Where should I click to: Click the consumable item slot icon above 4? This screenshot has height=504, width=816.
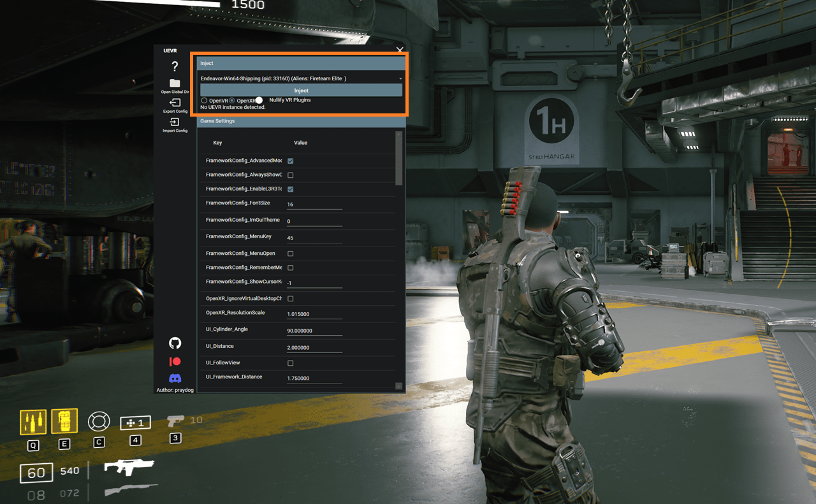(135, 422)
